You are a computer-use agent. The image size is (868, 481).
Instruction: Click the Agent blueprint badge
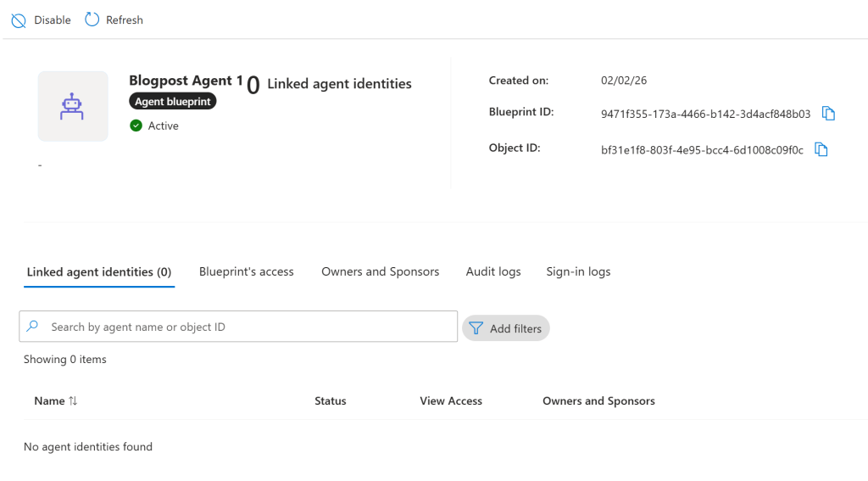point(174,101)
